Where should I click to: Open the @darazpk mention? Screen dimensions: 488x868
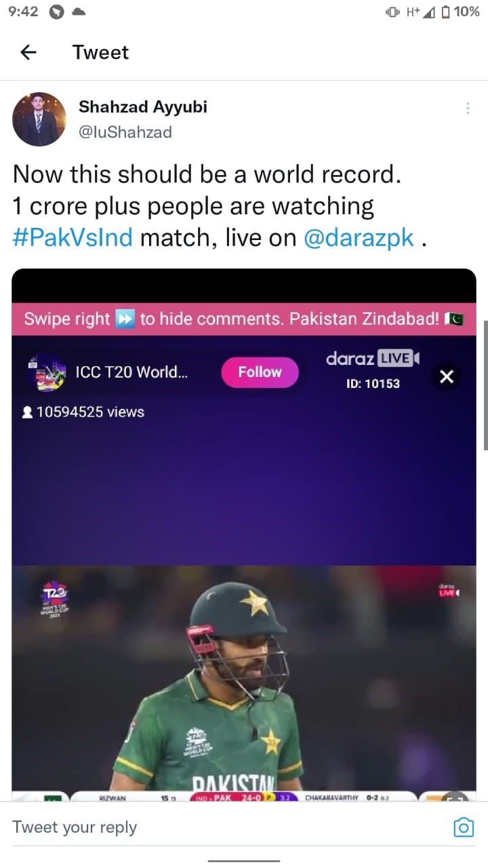[359, 237]
